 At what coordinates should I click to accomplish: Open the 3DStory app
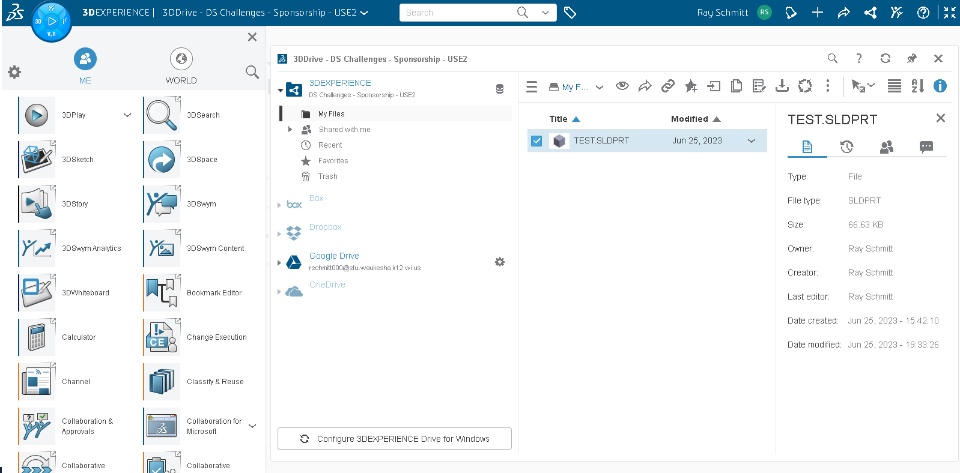(36, 204)
